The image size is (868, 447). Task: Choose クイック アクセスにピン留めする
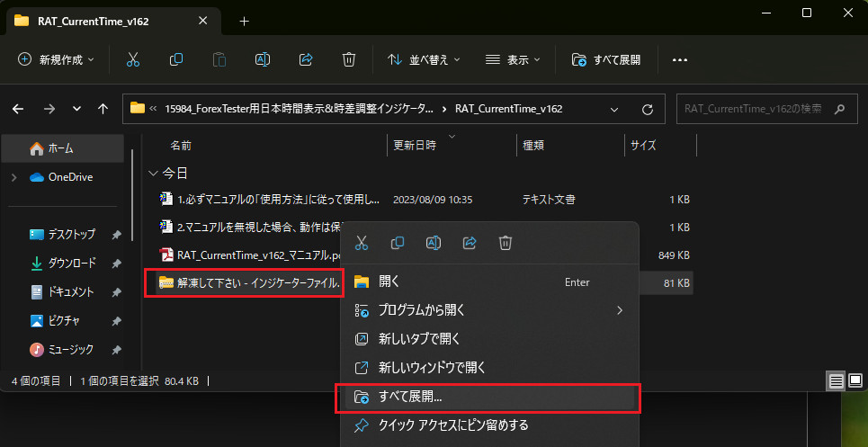coord(490,425)
